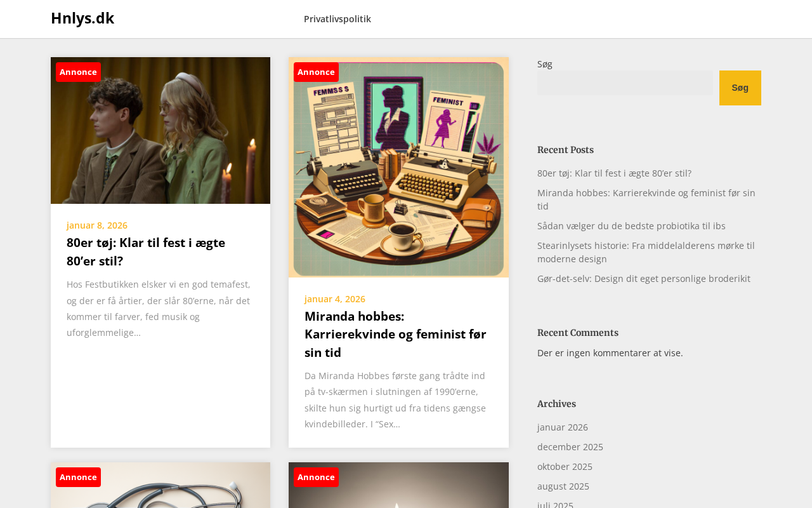
Task: Click the Annonce badge on Miranda hobbes post
Action: (316, 72)
